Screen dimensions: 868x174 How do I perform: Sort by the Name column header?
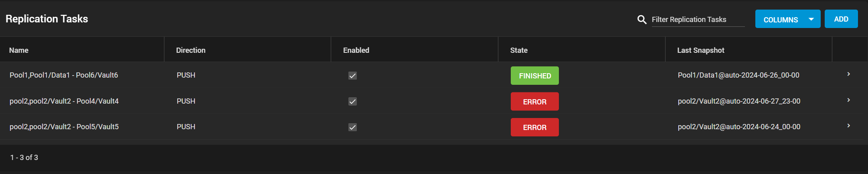click(x=19, y=50)
